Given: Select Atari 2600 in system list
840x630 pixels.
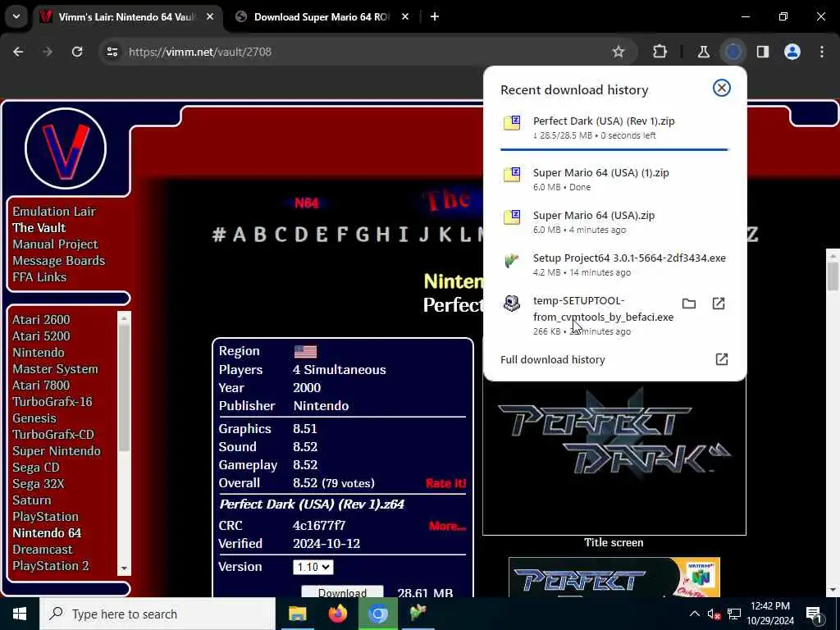Looking at the screenshot, I should [x=41, y=320].
